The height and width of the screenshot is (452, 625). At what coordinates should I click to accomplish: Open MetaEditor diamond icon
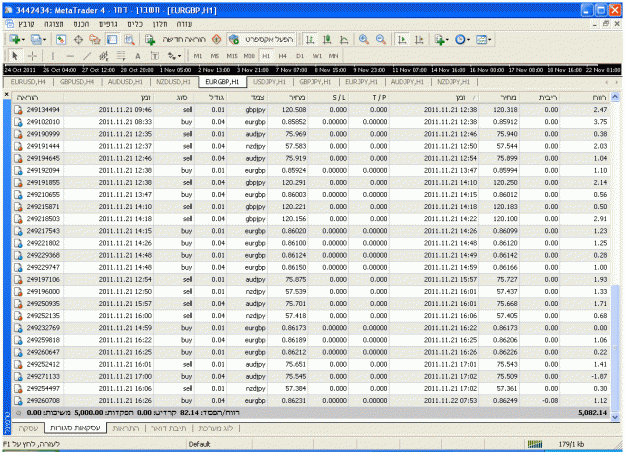216,39
